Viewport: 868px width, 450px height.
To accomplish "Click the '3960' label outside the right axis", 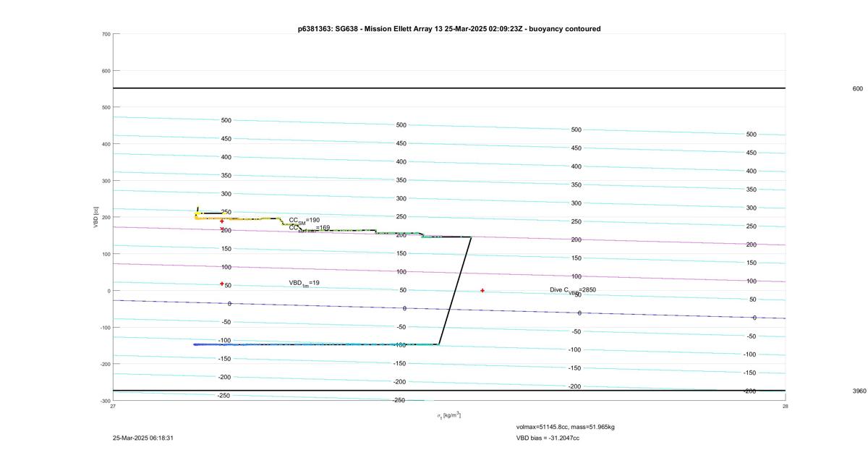I will pyautogui.click(x=859, y=391).
